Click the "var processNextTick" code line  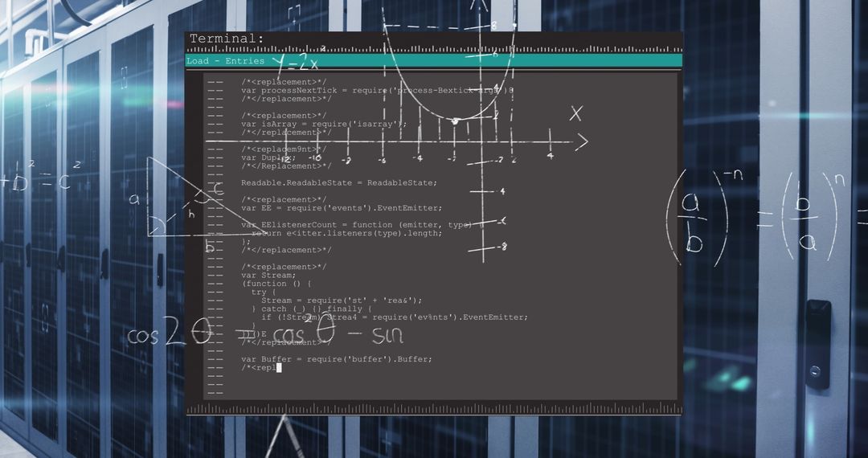point(378,90)
